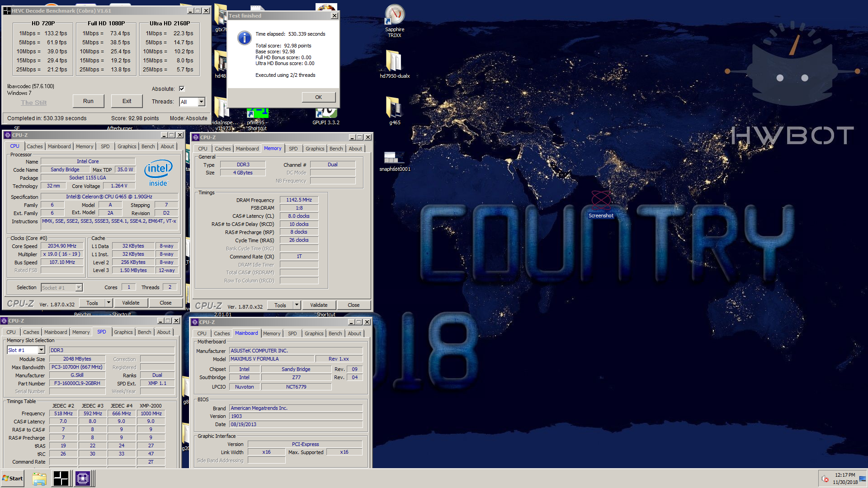
Task: Select SPD tab in CPU-Z Memory window
Action: click(x=293, y=149)
